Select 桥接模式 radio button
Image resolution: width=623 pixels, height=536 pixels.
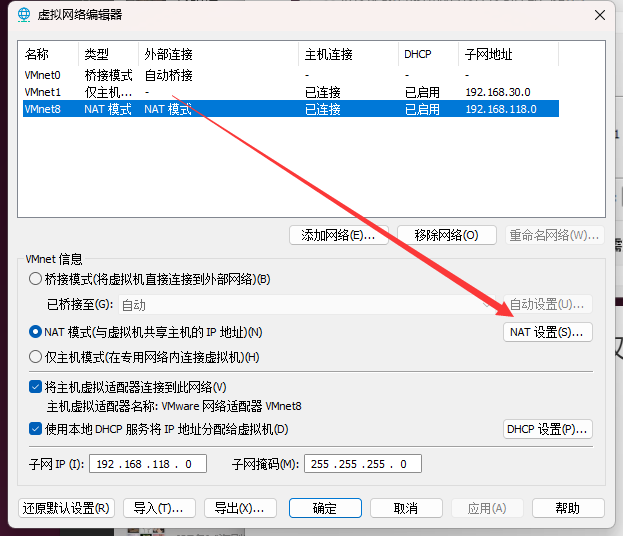click(x=36, y=279)
